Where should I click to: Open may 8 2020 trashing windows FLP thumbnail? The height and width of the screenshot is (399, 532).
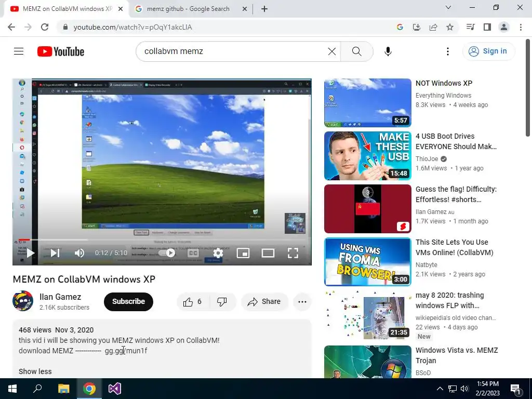[368, 315]
